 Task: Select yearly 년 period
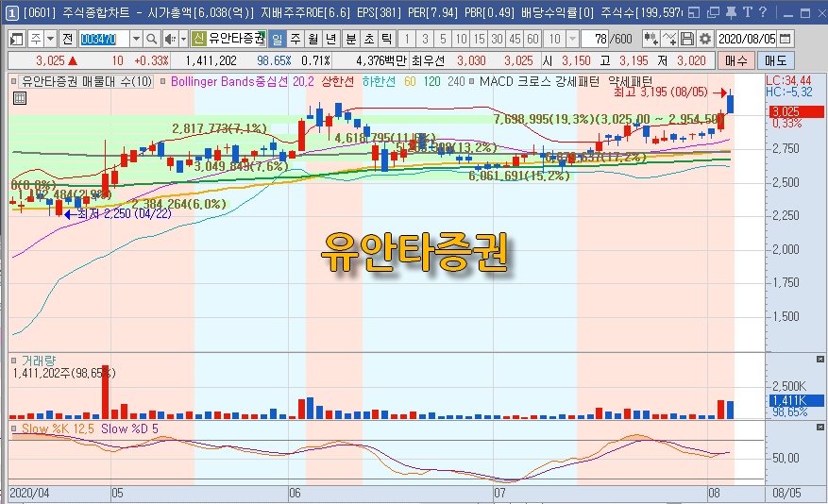point(331,39)
